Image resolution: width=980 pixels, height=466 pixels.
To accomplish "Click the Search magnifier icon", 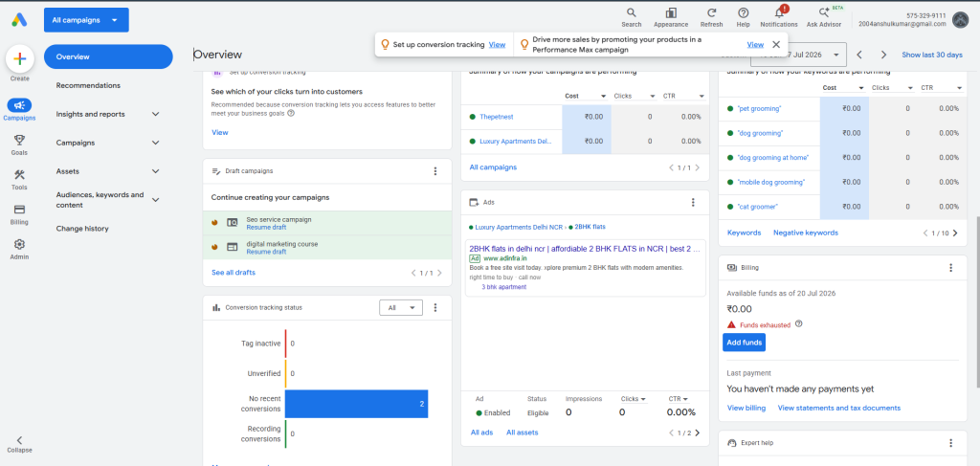I will [x=632, y=13].
